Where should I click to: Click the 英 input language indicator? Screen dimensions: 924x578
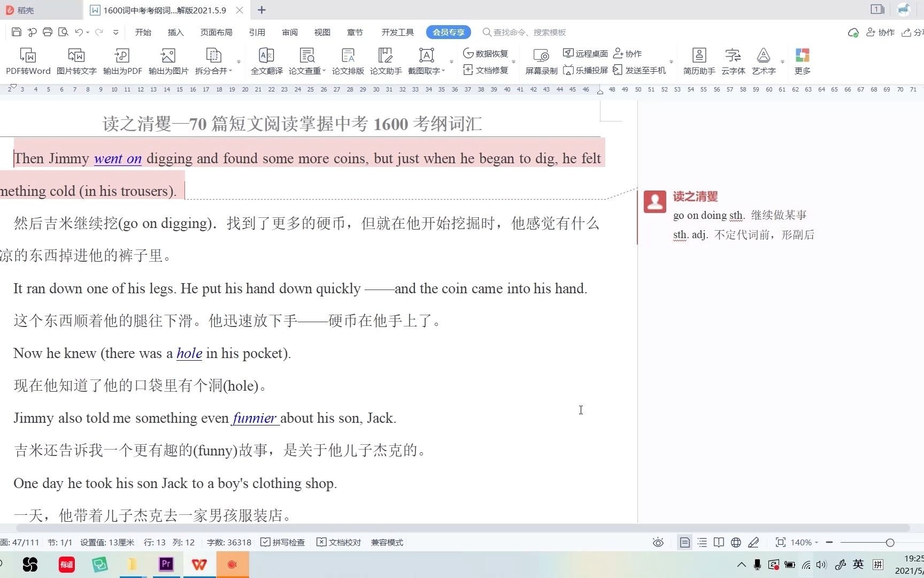[x=858, y=565]
